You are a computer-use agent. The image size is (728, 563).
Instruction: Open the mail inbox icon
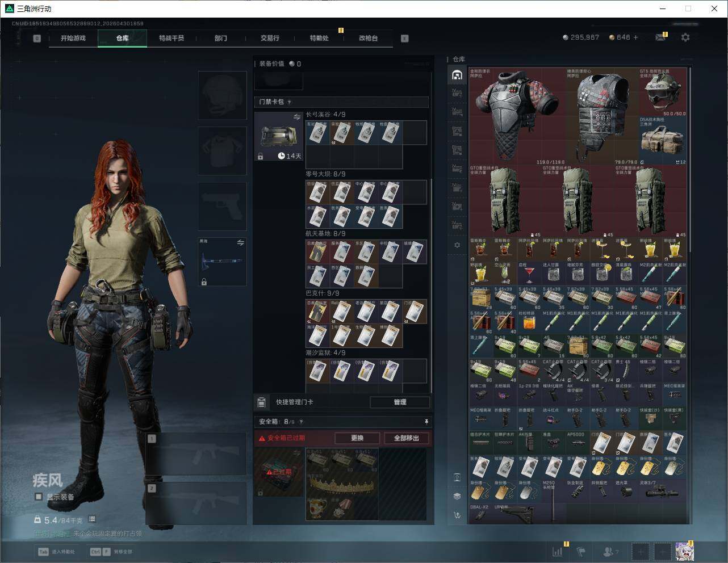(660, 37)
